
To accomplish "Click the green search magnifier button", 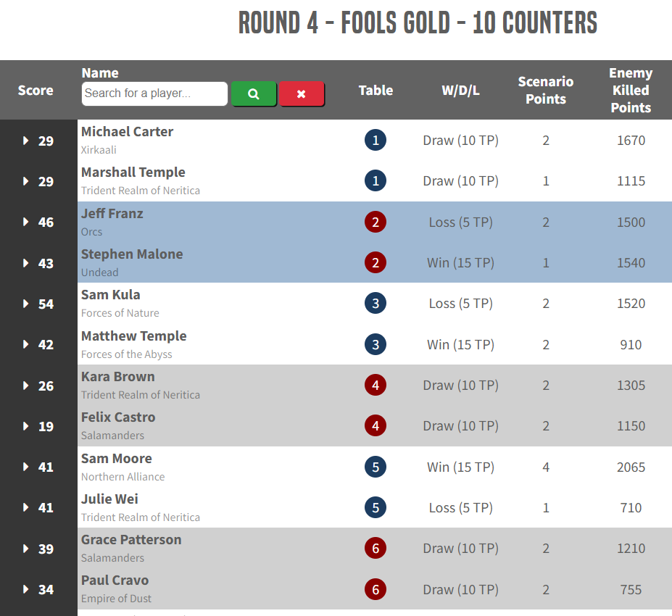I will 254,93.
